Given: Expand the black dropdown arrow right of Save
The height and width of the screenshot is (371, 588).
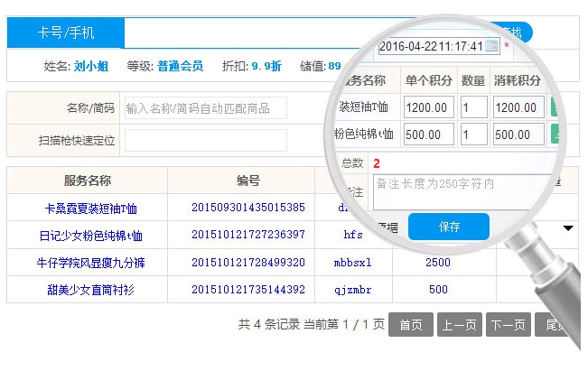Looking at the screenshot, I should coord(568,228).
